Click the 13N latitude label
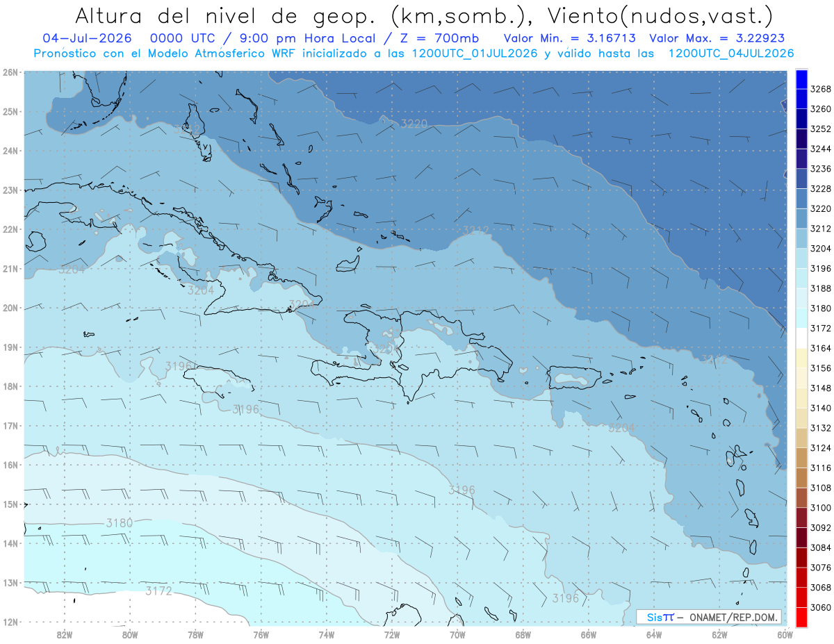 [10, 583]
